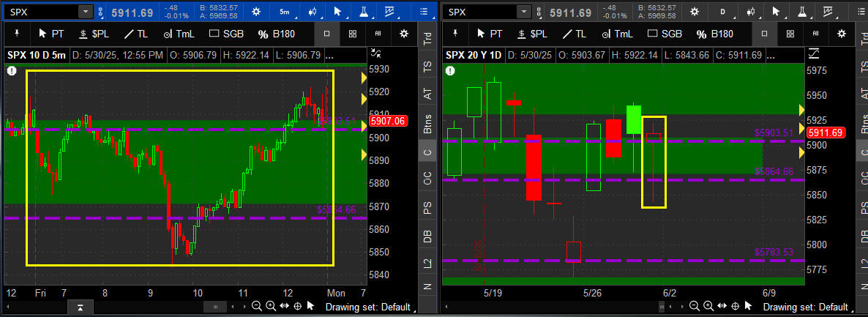Open the 5m timeframe dropdown
Screen dimensions: 868x317
coord(284,12)
